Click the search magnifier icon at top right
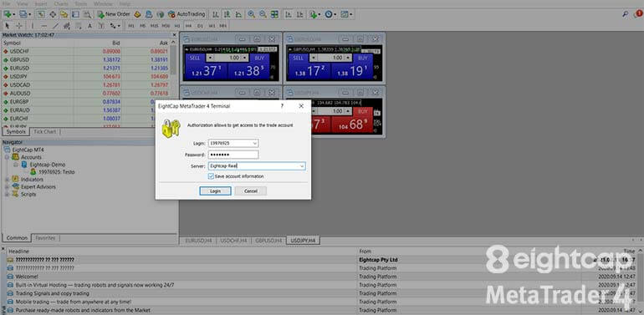The height and width of the screenshot is (315, 644). pyautogui.click(x=625, y=14)
